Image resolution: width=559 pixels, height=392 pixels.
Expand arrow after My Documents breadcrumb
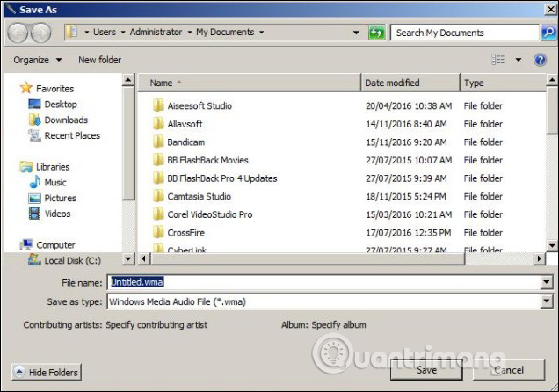[x=261, y=32]
